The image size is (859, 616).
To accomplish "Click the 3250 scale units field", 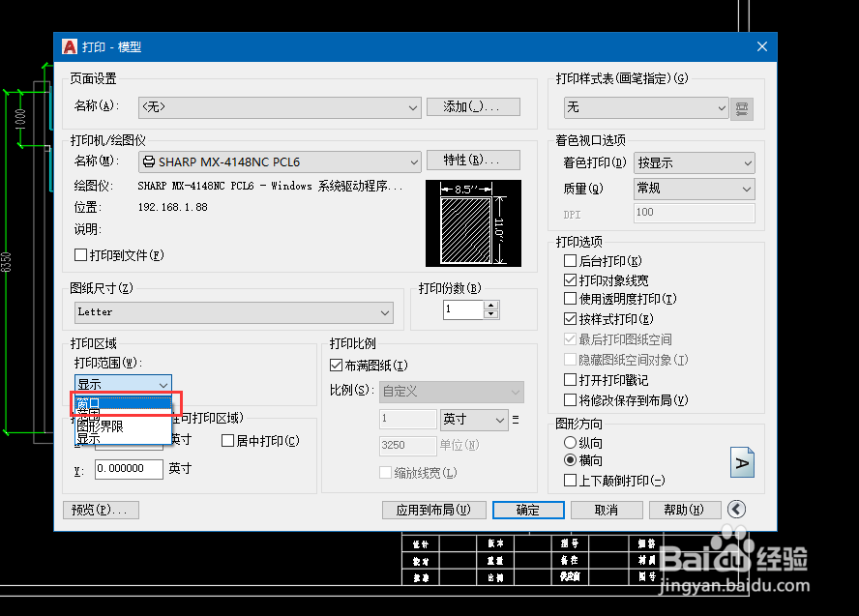I will tap(407, 445).
